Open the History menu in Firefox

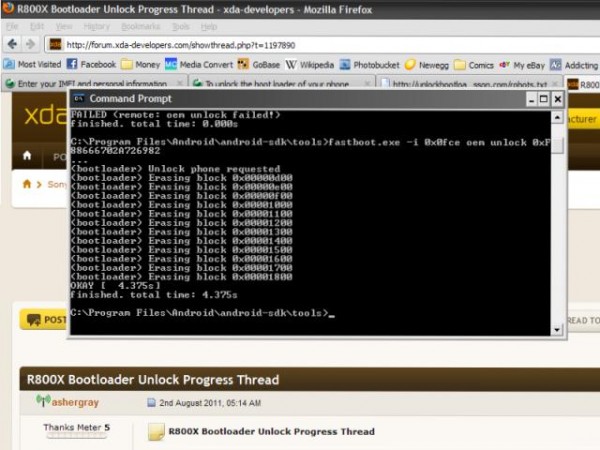pyautogui.click(x=96, y=26)
